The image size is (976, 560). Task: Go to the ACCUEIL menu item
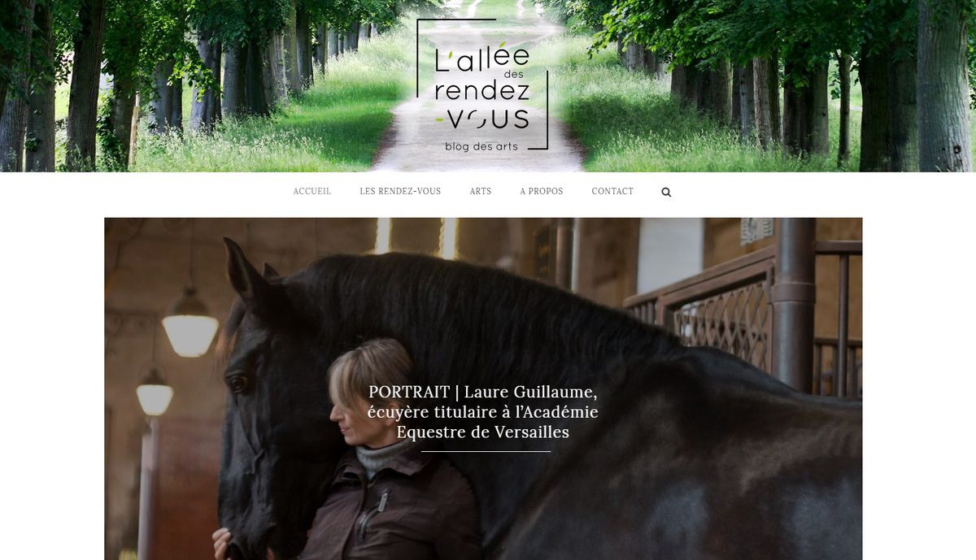[312, 192]
